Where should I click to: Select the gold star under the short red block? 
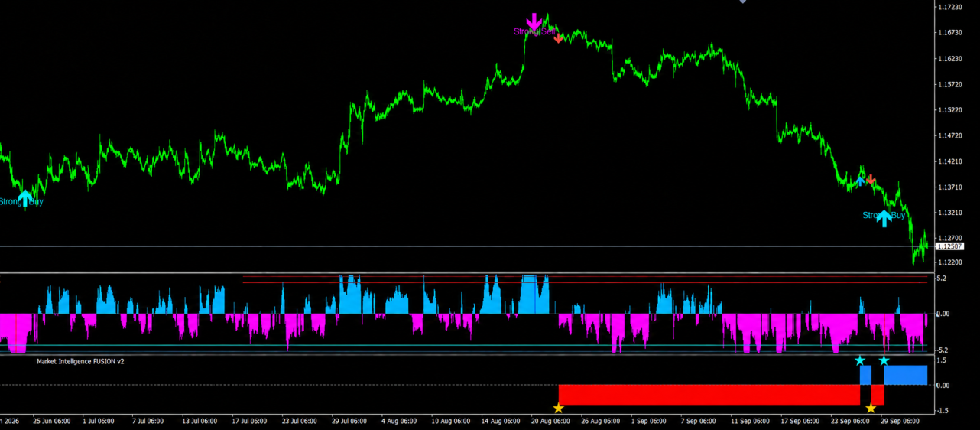coord(871,409)
